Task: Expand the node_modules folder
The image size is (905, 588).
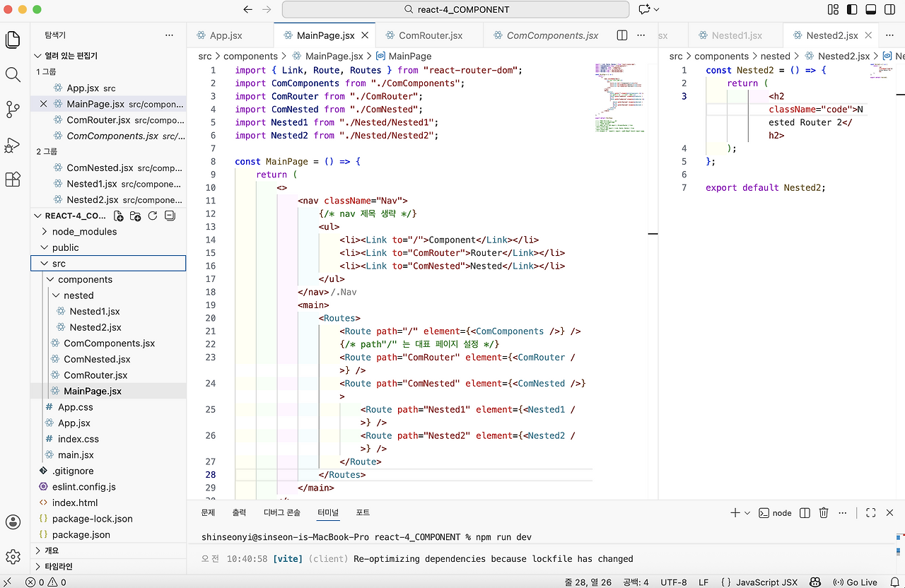Action: tap(45, 232)
